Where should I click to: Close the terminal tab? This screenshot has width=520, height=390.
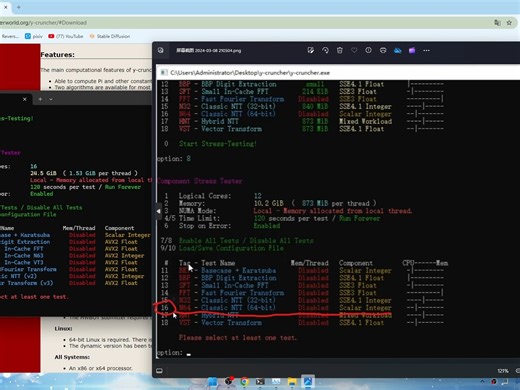coord(25,99)
